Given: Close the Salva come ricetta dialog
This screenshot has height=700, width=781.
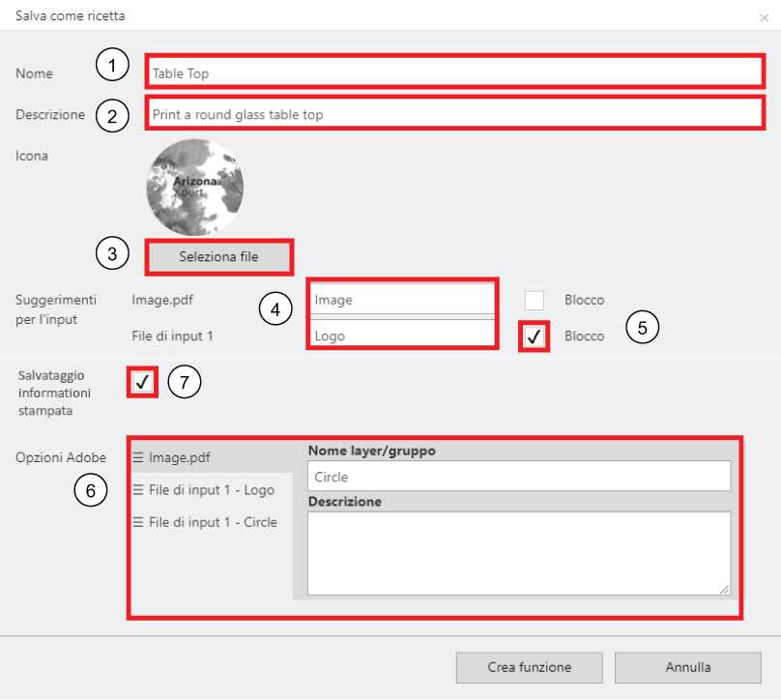Looking at the screenshot, I should pyautogui.click(x=764, y=18).
